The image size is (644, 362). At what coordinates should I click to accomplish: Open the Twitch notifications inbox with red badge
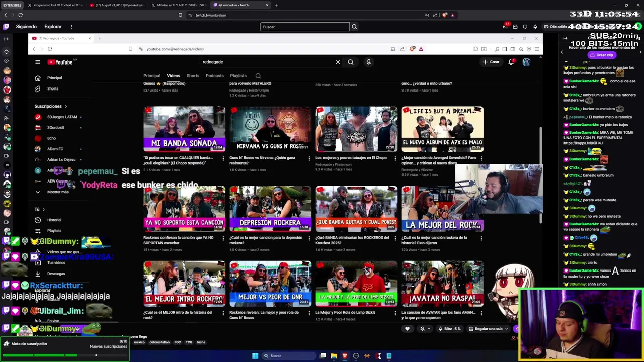[x=505, y=27]
